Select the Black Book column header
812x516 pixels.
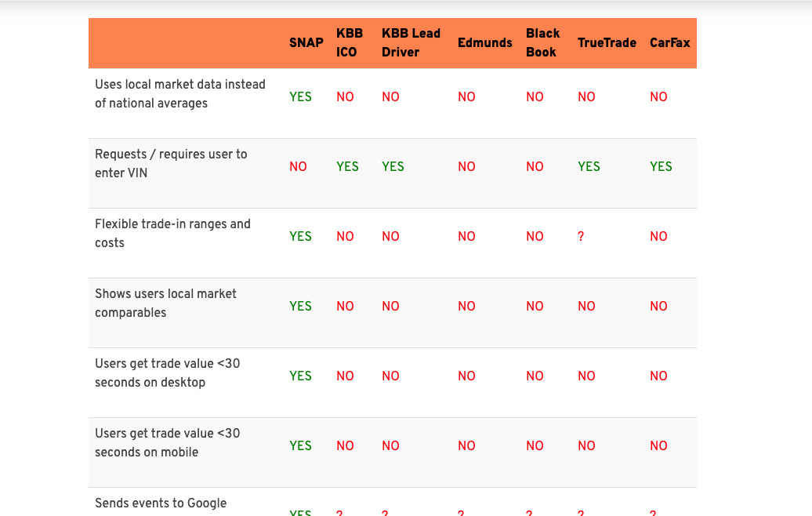(x=542, y=42)
